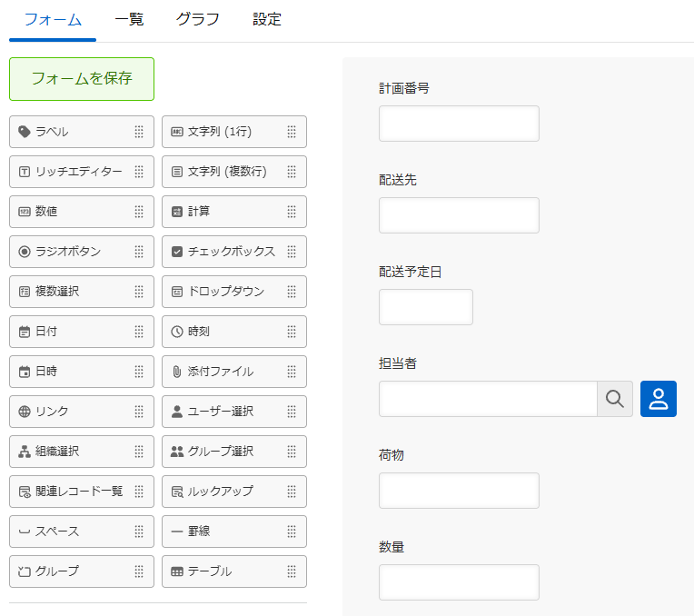
Task: Select the 日時 calendar icon
Action: pyautogui.click(x=25, y=372)
